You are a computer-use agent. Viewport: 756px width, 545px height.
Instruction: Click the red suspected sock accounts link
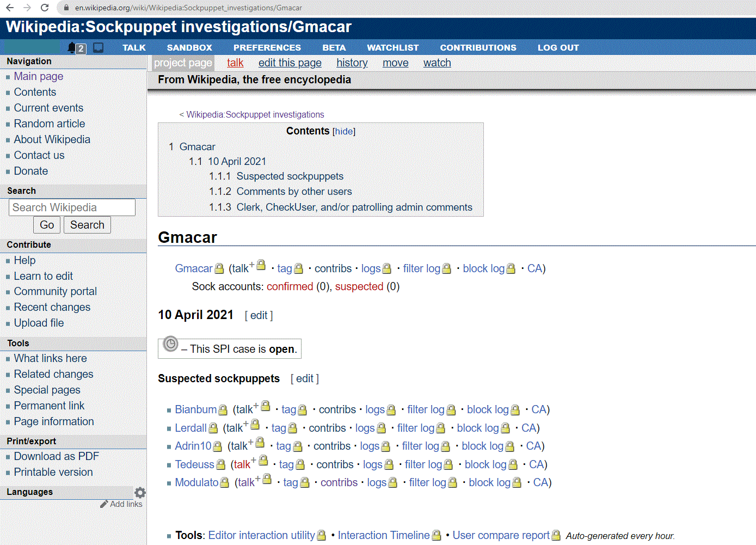[359, 286]
